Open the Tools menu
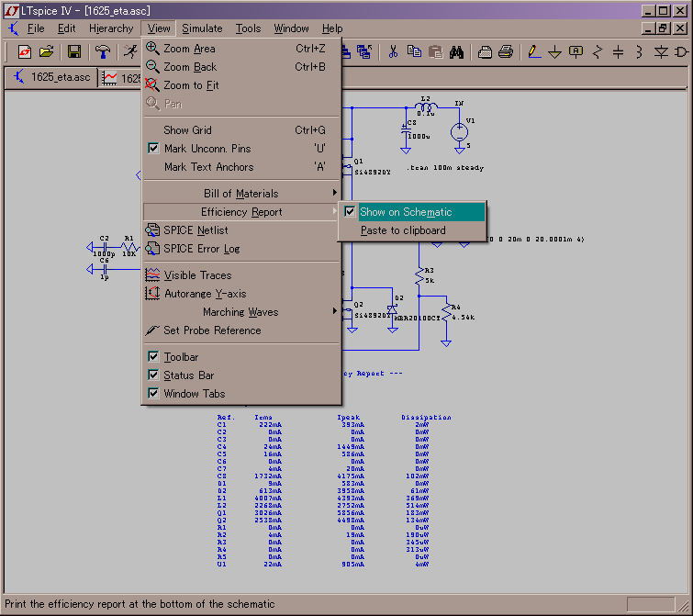This screenshot has height=616, width=693. [248, 28]
